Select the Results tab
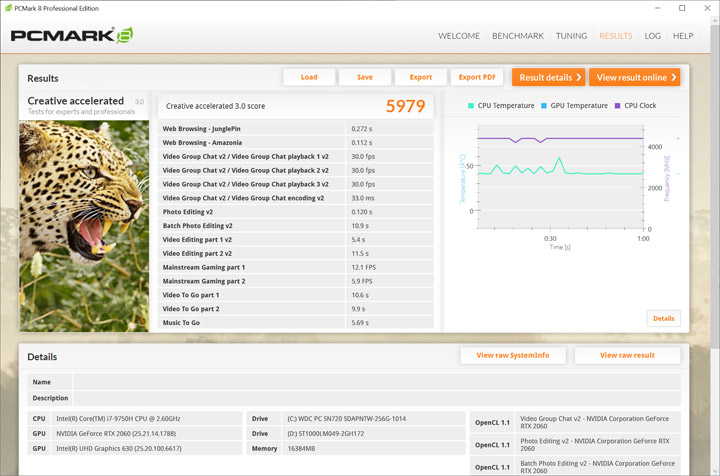720x476 pixels. click(x=615, y=36)
